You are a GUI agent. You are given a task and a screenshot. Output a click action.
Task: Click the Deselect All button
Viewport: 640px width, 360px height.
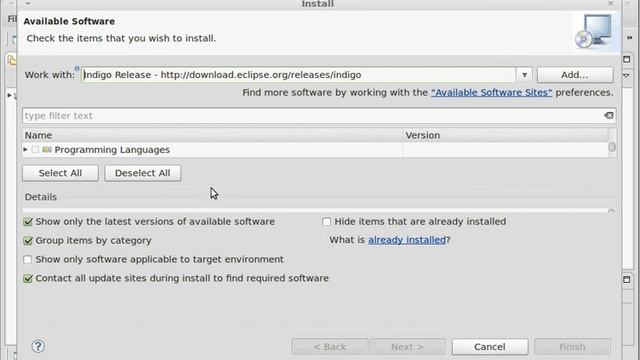tap(142, 173)
